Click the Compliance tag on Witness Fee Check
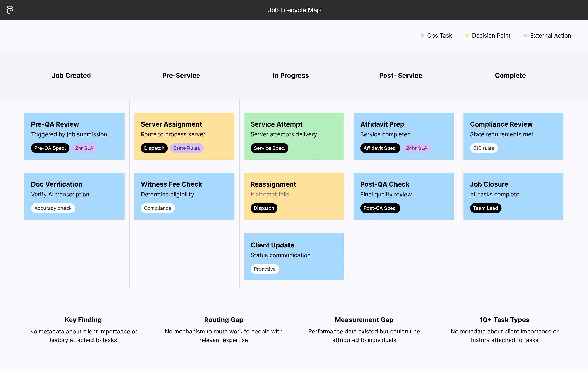Viewport: 588px width, 369px height. 157,208
